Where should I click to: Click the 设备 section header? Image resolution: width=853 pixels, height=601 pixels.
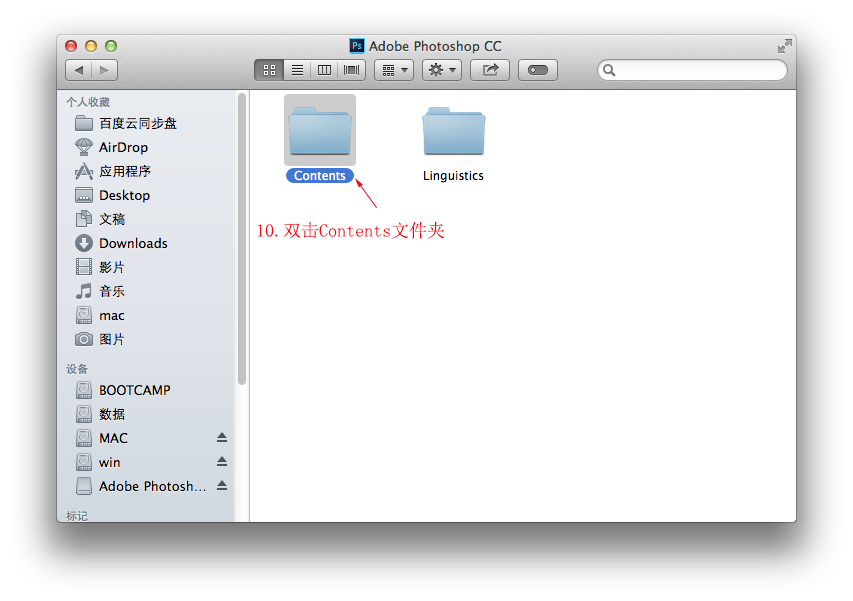(77, 369)
